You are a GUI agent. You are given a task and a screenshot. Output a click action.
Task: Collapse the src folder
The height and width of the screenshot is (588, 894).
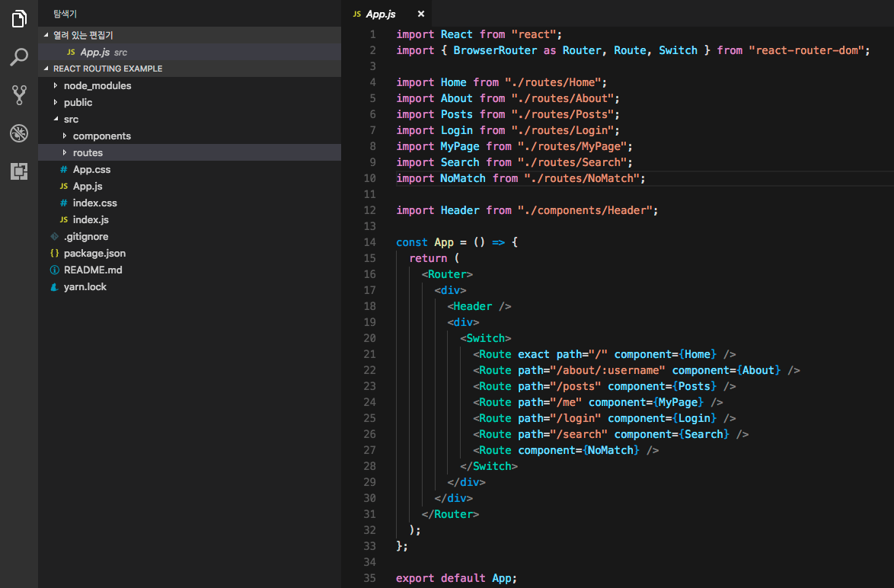tap(71, 119)
